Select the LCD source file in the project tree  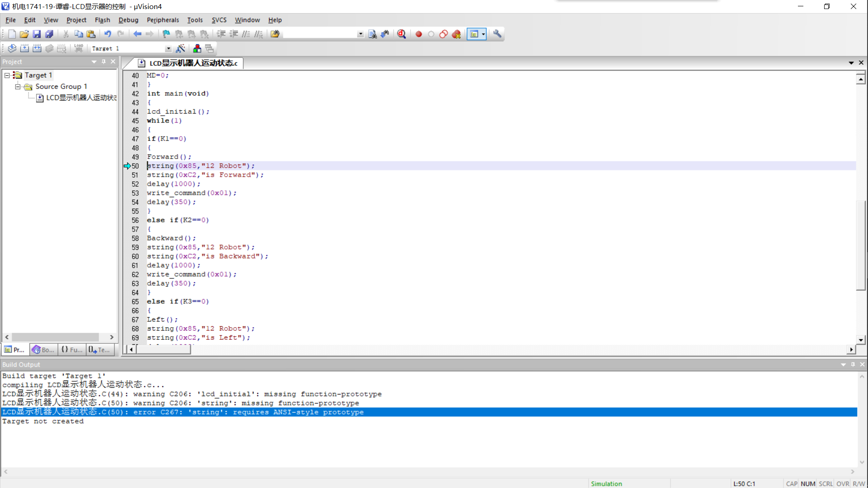76,98
